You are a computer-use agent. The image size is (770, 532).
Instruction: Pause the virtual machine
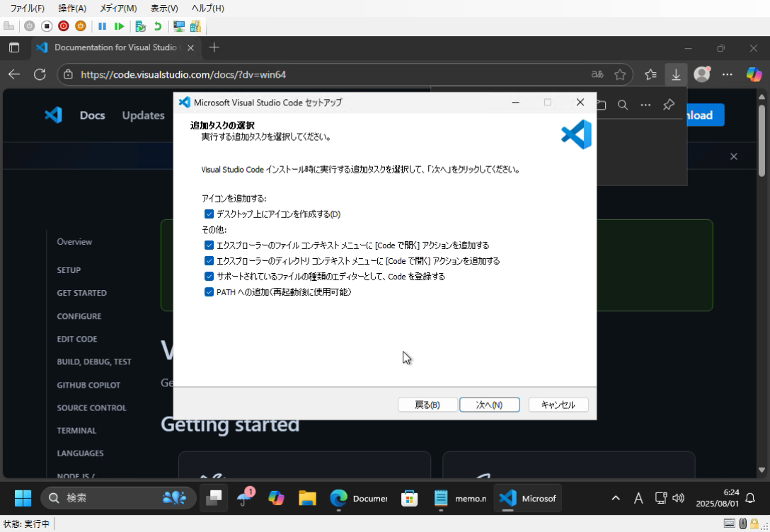(x=102, y=26)
